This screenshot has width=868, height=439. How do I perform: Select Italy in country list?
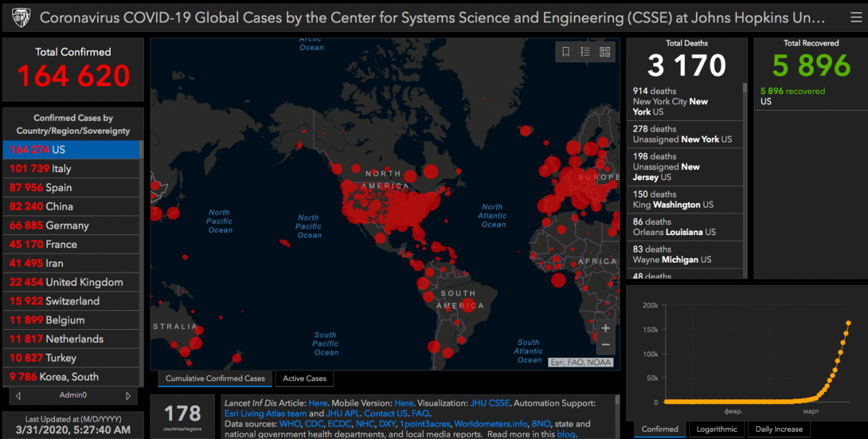71,169
